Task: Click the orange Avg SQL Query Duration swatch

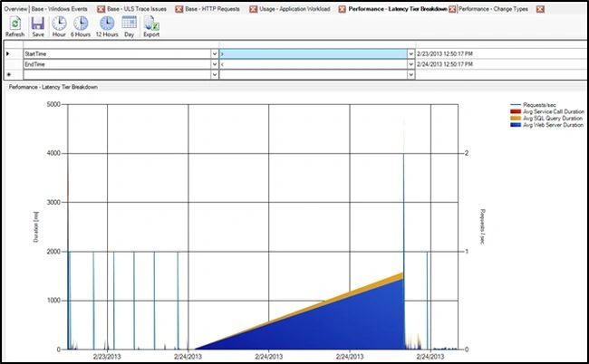Action: pos(516,119)
